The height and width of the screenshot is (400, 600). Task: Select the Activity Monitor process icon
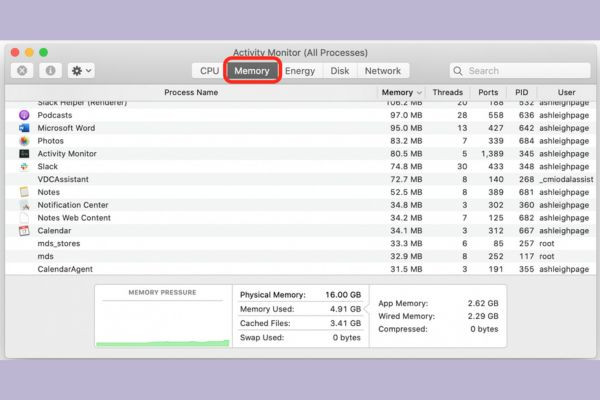(24, 153)
